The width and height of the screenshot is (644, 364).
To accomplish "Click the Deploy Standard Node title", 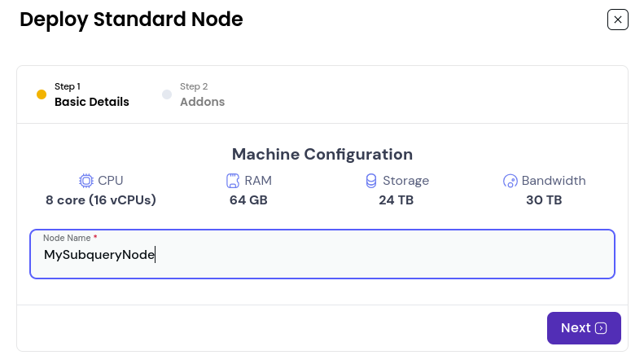I will pyautogui.click(x=131, y=20).
